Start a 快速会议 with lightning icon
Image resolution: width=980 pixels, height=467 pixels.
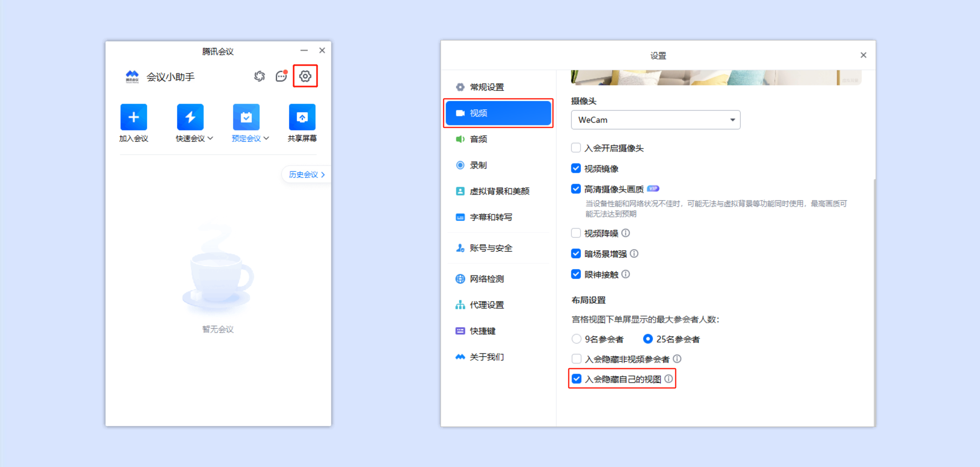pos(190,117)
